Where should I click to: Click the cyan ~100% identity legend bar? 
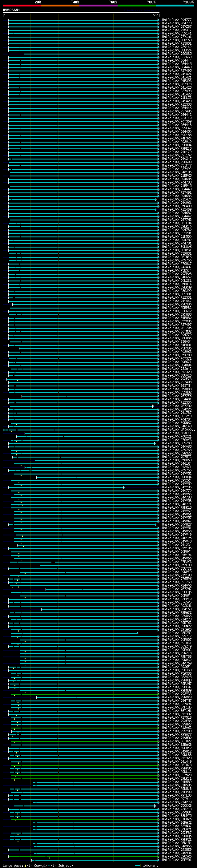point(175,6)
